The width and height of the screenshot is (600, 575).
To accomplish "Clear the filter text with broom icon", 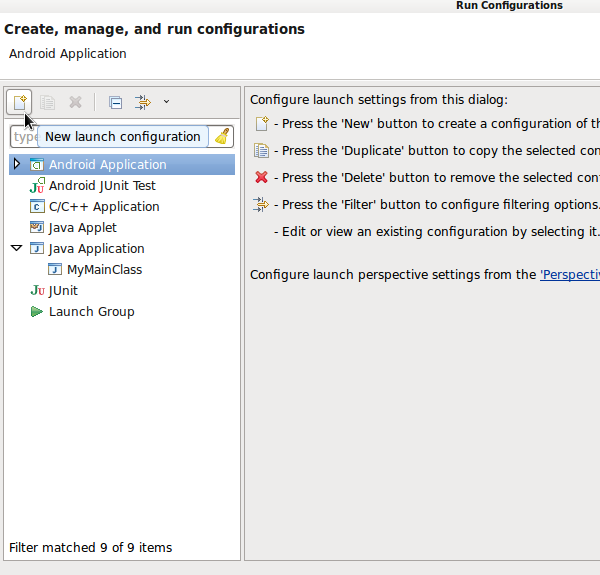I will [222, 137].
